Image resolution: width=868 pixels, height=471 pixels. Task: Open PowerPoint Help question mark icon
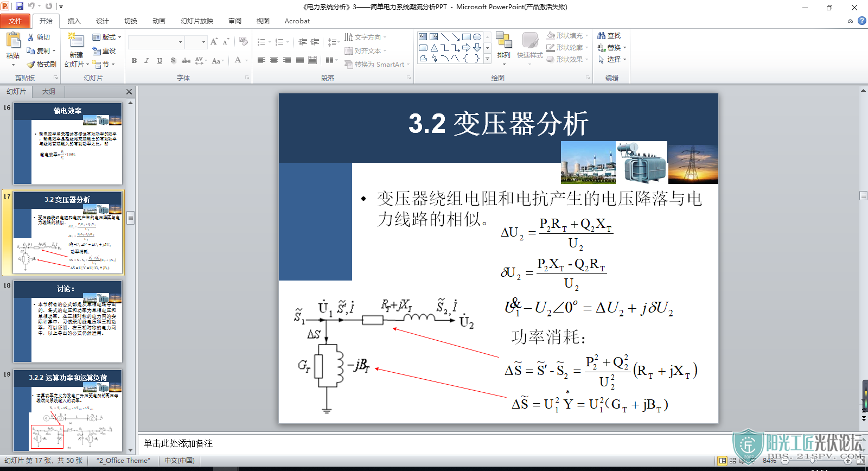861,21
